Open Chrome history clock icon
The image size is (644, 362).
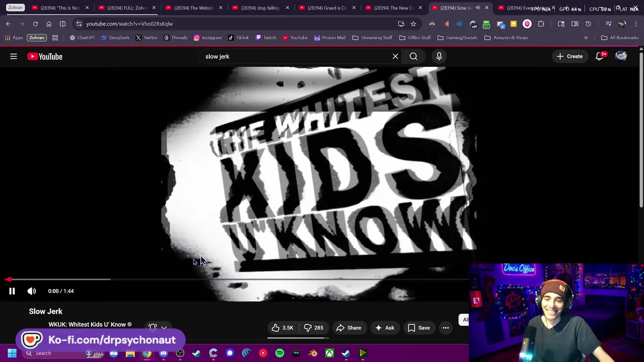[x=588, y=24]
